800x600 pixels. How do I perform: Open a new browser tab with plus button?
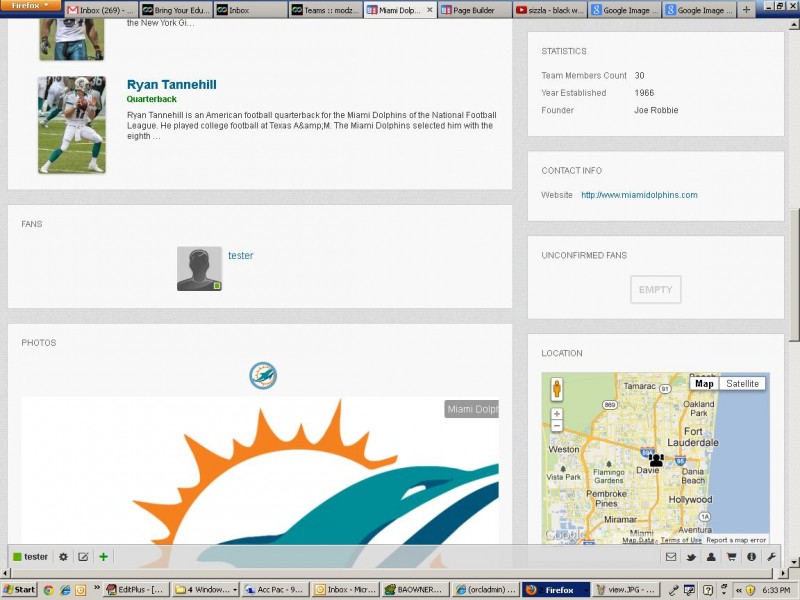[x=746, y=10]
